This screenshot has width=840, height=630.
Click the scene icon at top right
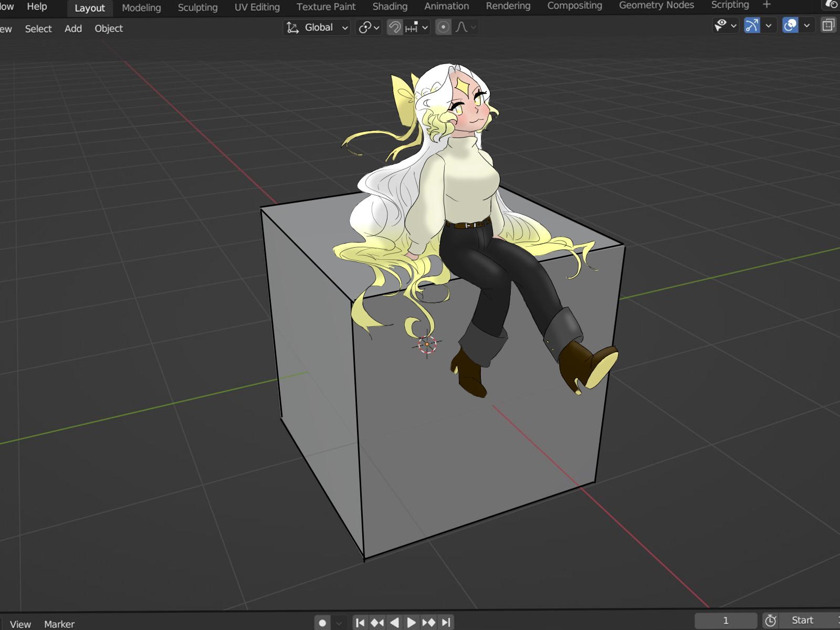[832, 4]
